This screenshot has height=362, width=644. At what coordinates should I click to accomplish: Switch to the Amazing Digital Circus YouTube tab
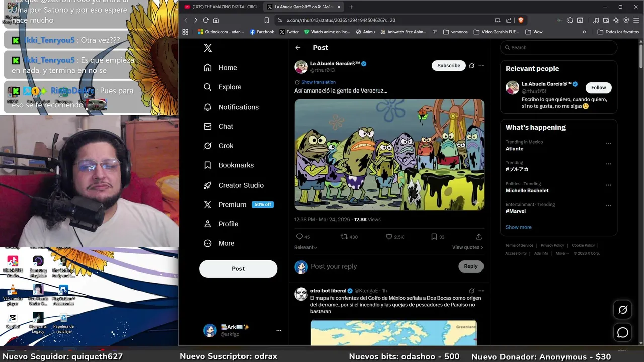(x=221, y=7)
